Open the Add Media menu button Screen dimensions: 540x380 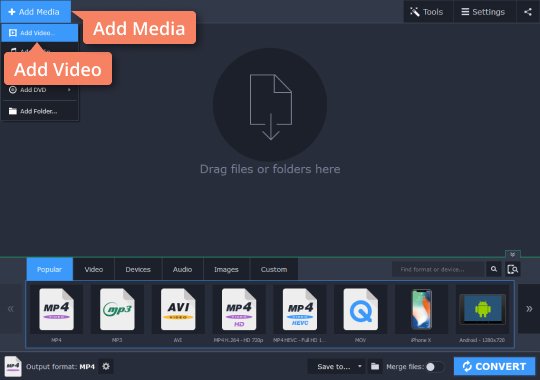coord(36,12)
